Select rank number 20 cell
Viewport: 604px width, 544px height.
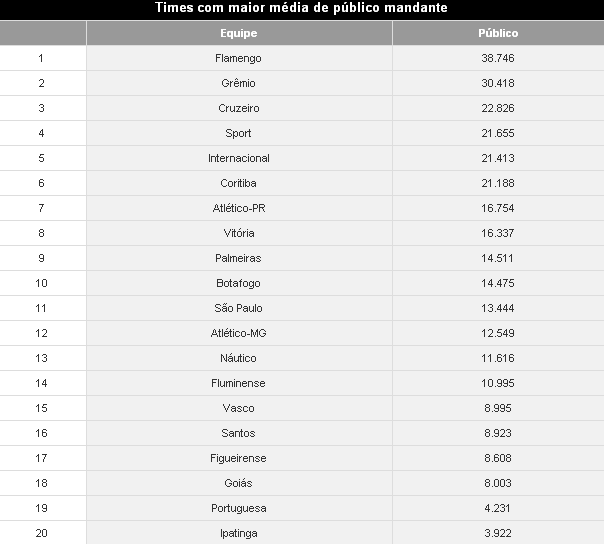coord(41,533)
